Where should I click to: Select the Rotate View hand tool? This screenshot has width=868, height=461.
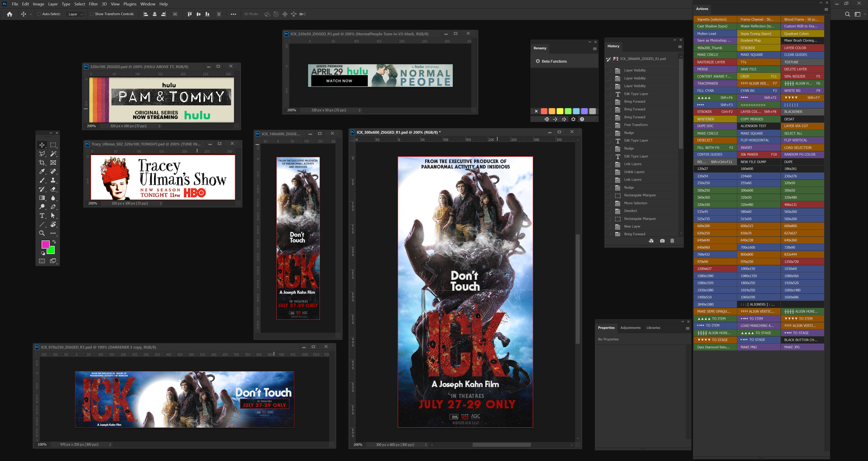pyautogui.click(x=53, y=224)
